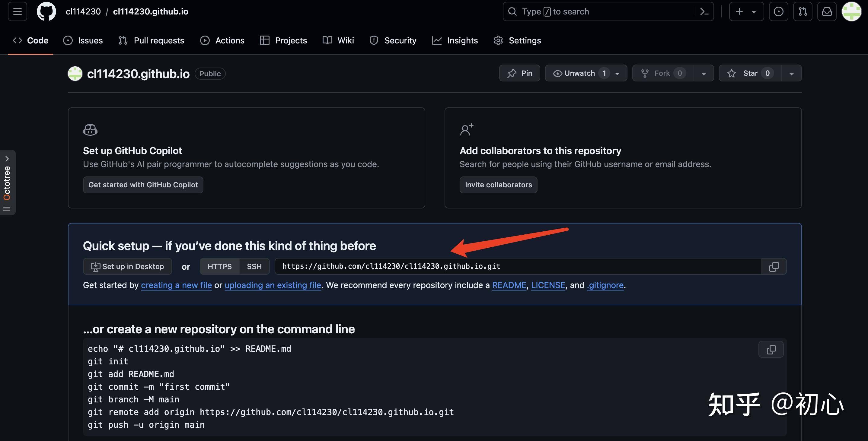Click the 'git init' line

(x=108, y=361)
